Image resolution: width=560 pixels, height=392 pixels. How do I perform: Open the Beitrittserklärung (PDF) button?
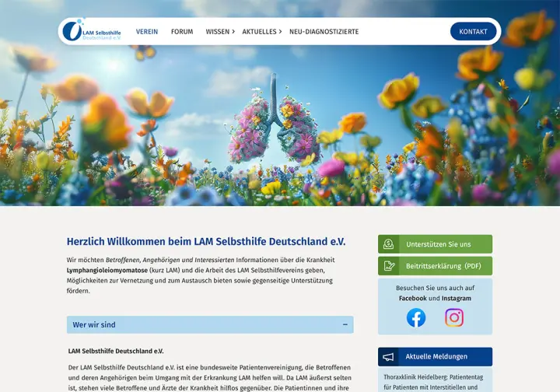[435, 266]
